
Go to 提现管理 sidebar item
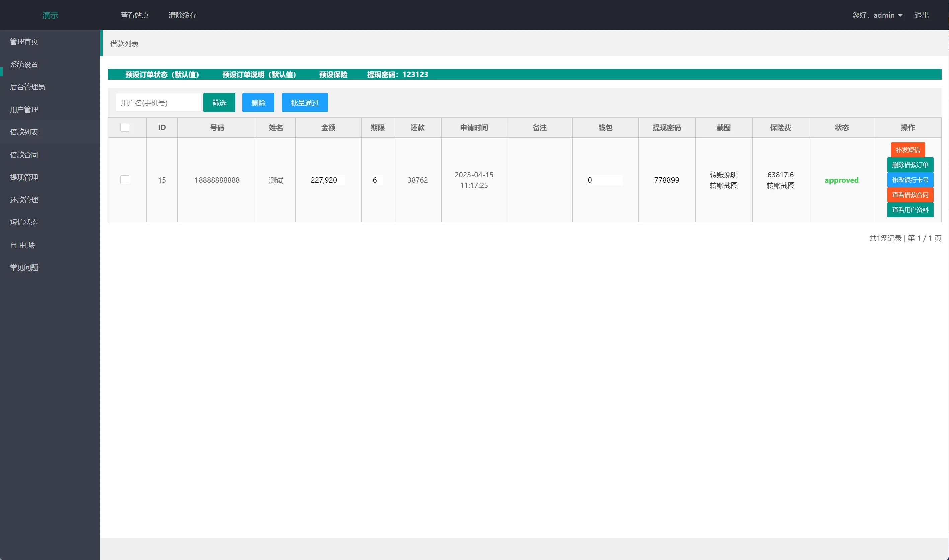point(24,177)
